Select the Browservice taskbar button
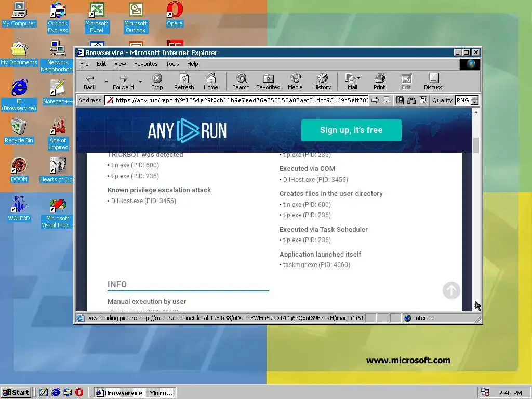 click(135, 393)
